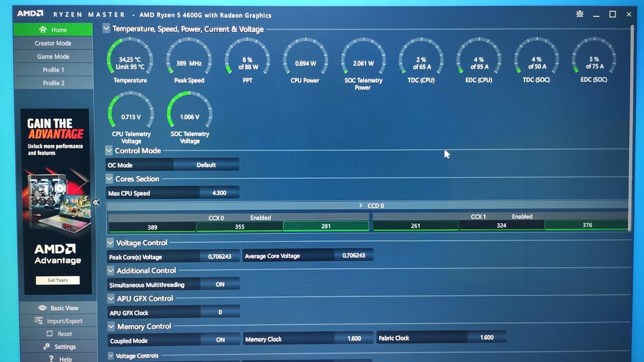The height and width of the screenshot is (362, 644).
Task: Collapse Temperature, Speed, Power section
Action: coord(106,29)
